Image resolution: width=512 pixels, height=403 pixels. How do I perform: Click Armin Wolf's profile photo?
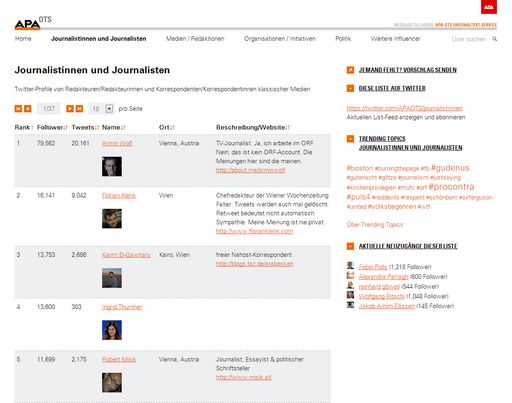click(x=112, y=166)
